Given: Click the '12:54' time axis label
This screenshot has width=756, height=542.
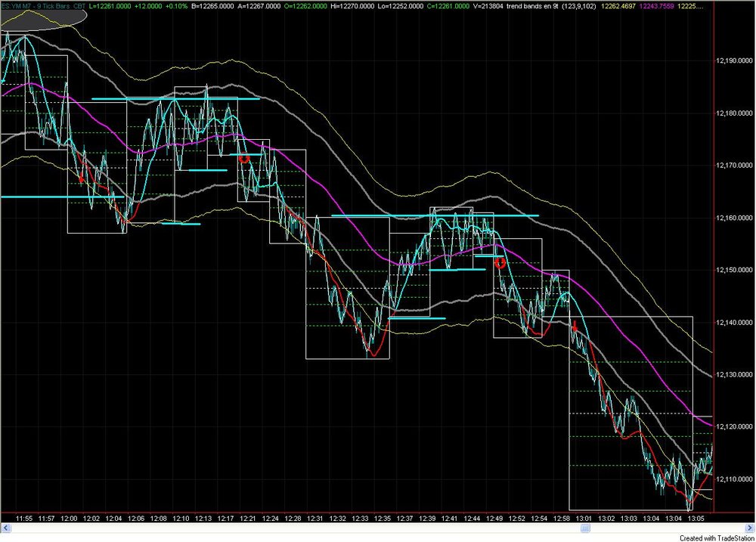Looking at the screenshot, I should point(539,519).
